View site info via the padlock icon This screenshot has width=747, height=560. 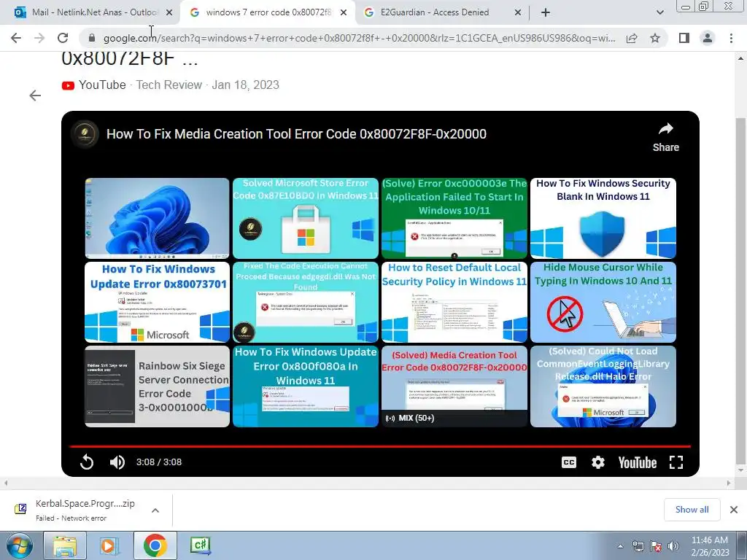(x=92, y=38)
